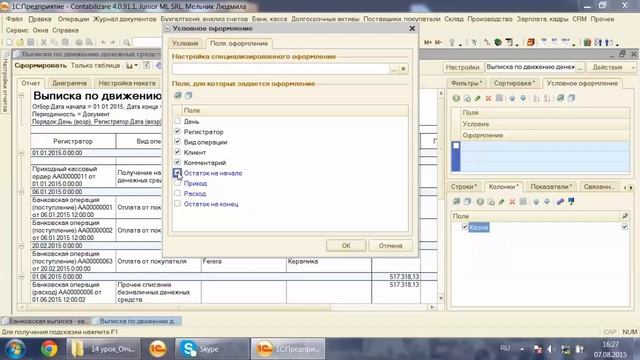Click the Undo arrow toolbar icon
The image size is (640, 360).
(103, 42)
